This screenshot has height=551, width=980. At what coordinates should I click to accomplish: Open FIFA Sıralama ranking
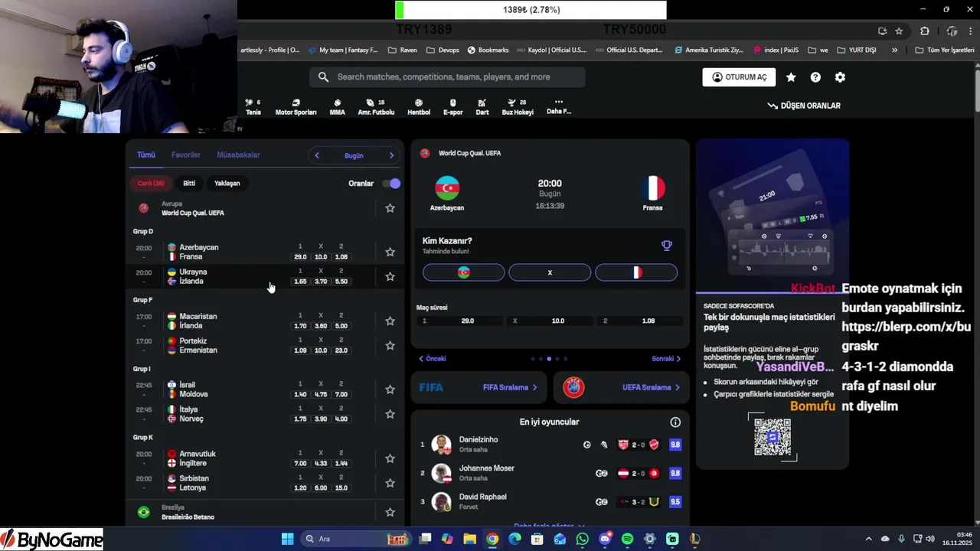[479, 387]
